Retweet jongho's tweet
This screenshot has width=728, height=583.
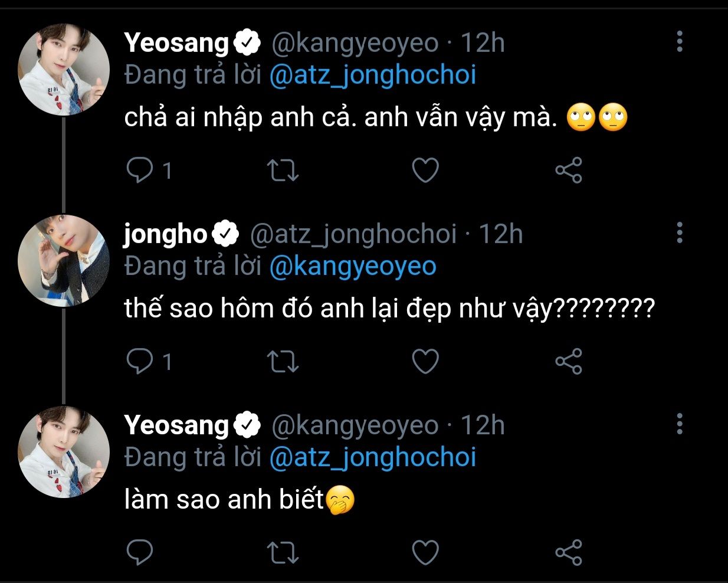click(283, 362)
